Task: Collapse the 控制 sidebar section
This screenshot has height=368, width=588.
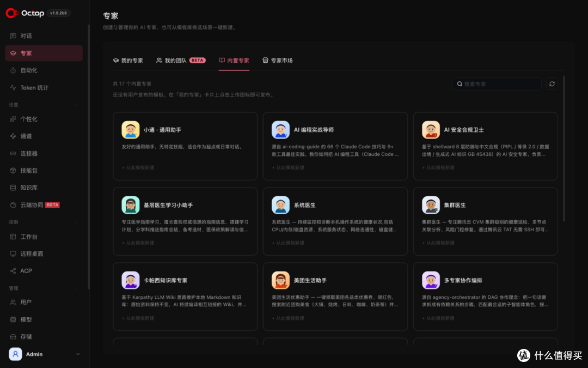Action: coord(77,222)
